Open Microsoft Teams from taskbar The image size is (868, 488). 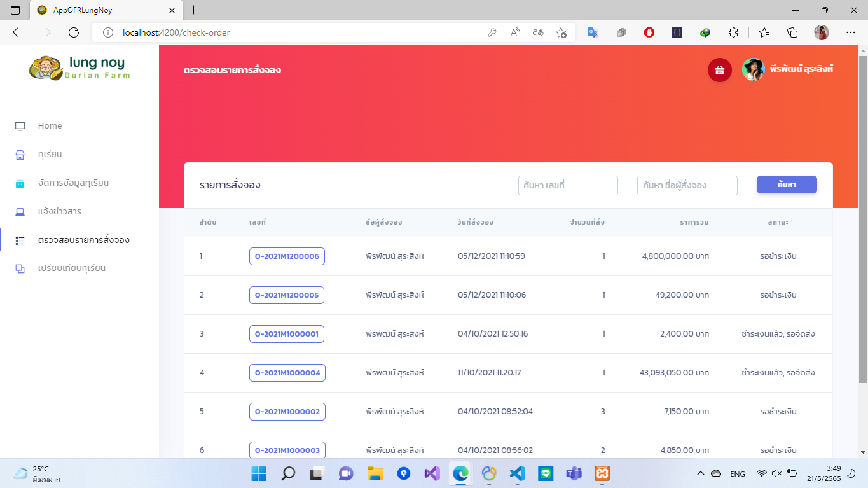(x=574, y=473)
